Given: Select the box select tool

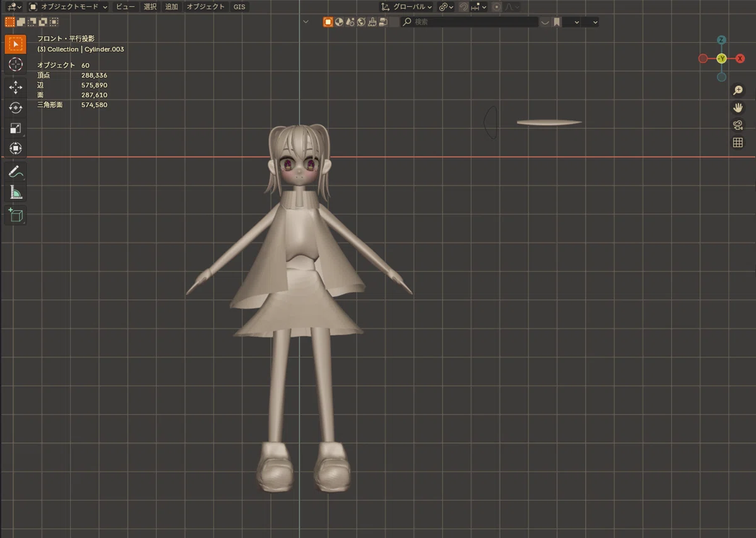Looking at the screenshot, I should click(x=16, y=44).
